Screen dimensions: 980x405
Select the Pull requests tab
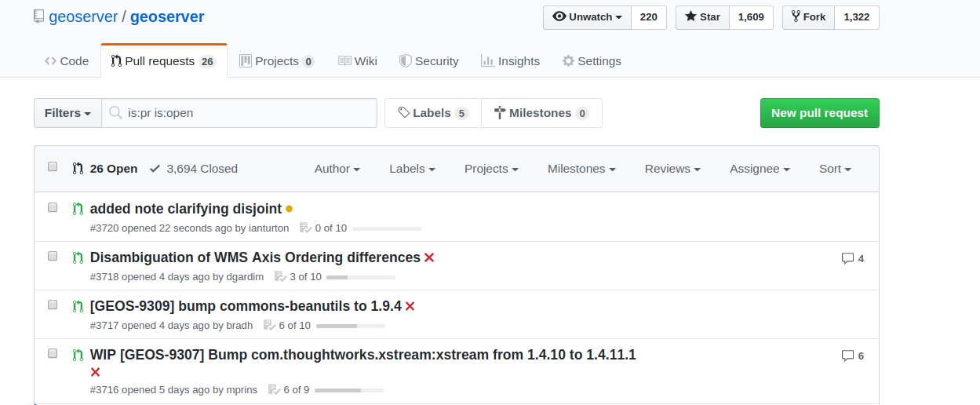(164, 61)
